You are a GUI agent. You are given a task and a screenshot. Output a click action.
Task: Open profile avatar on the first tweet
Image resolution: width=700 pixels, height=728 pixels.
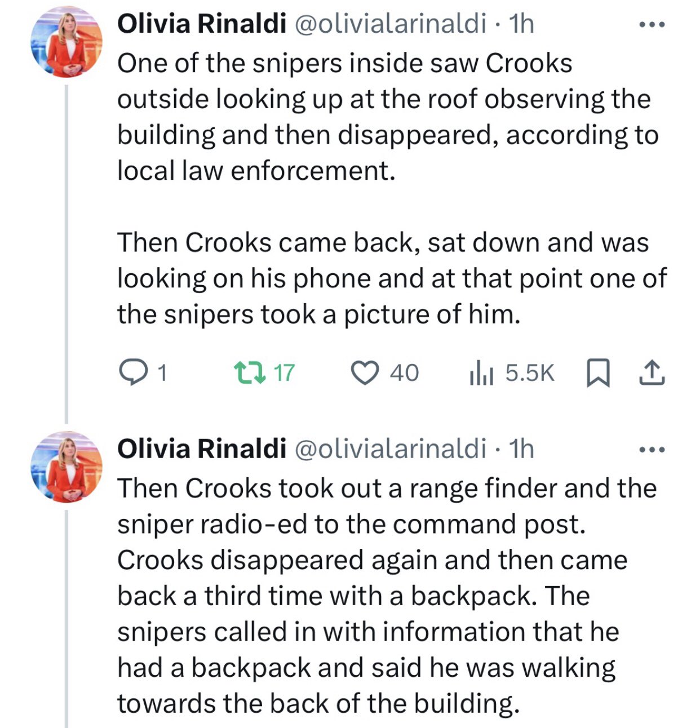click(67, 43)
